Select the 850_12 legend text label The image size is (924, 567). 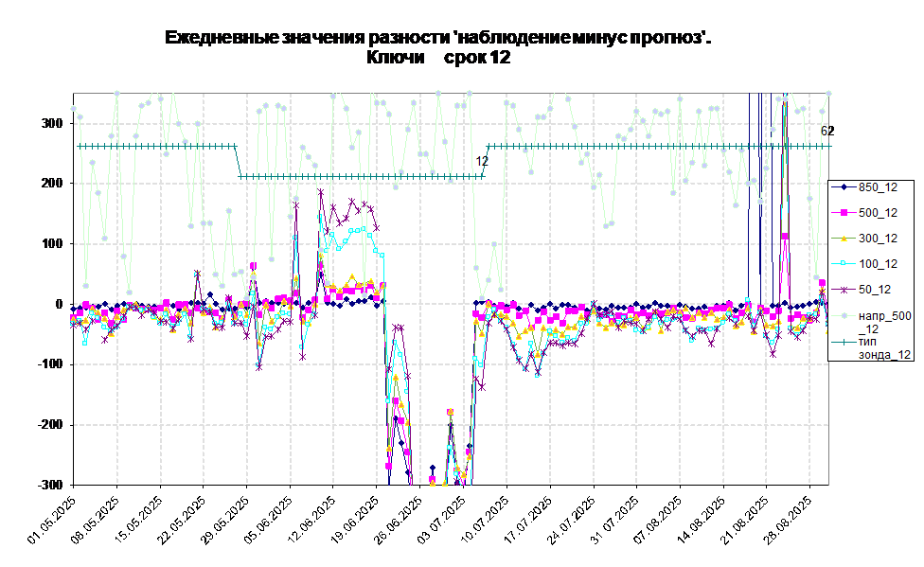(x=878, y=187)
